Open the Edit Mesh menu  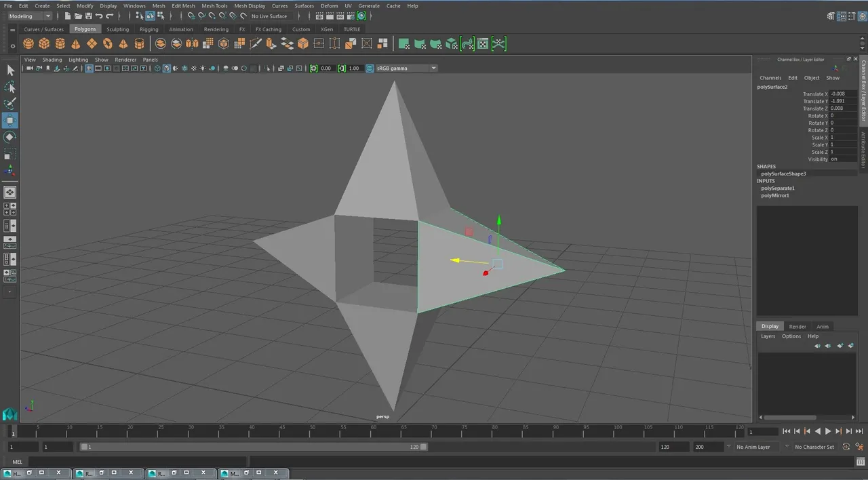pos(183,5)
